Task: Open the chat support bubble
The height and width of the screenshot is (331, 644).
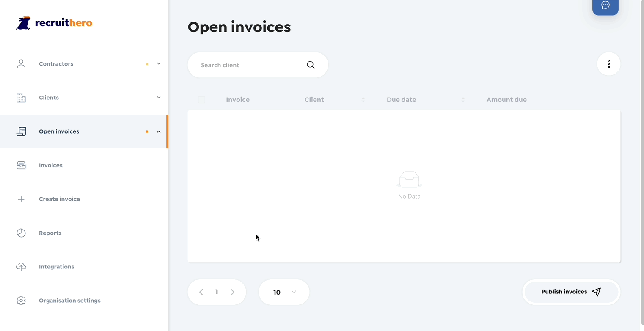Action: pyautogui.click(x=605, y=5)
